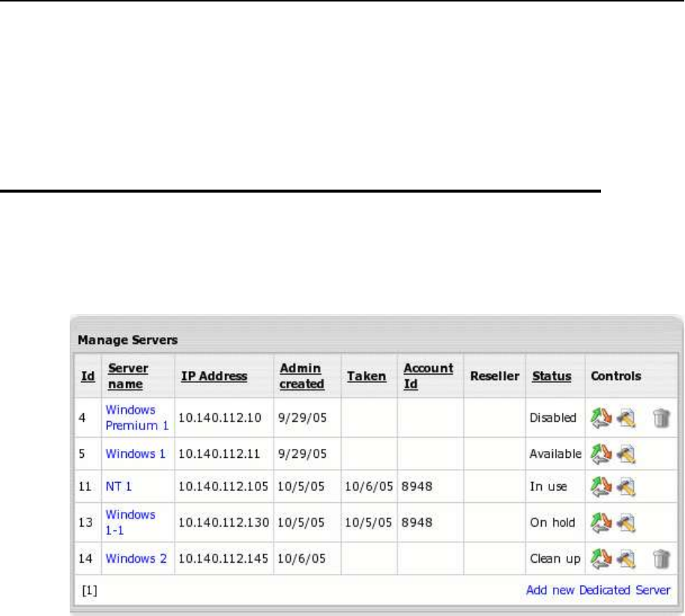Click the IP address 10.140.112.130
685x616 pixels.
point(223,522)
